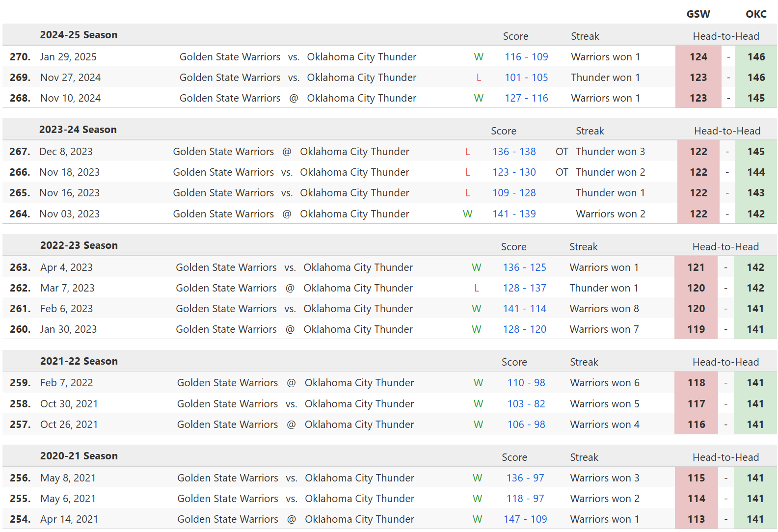Click game number 259.

(20, 383)
